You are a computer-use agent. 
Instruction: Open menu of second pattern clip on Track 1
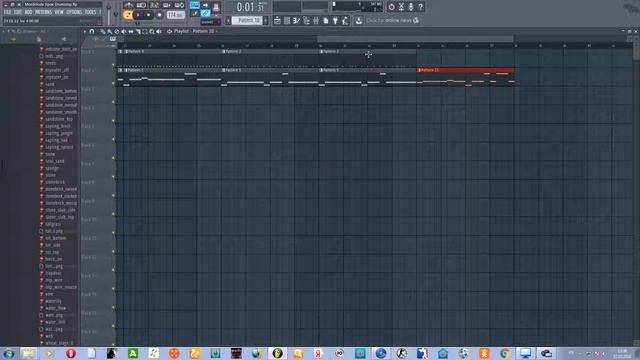click(224, 51)
